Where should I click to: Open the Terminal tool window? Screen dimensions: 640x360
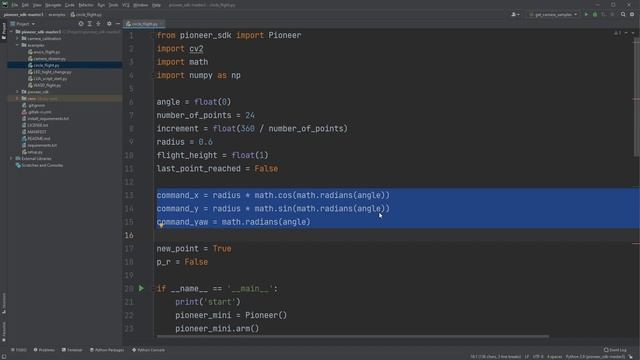pos(72,350)
